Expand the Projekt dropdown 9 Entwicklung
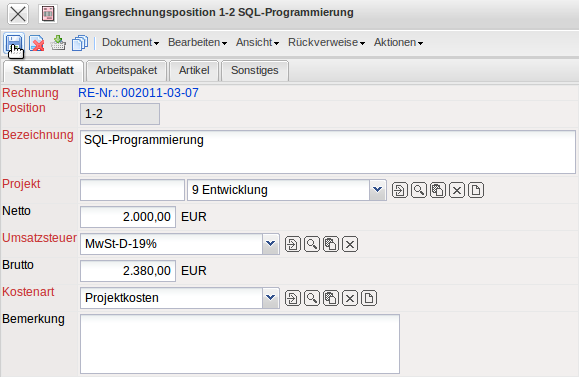Image resolution: width=579 pixels, height=377 pixels. [377, 190]
